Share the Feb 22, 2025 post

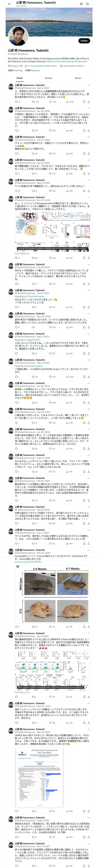pyautogui.click(x=89, y=153)
